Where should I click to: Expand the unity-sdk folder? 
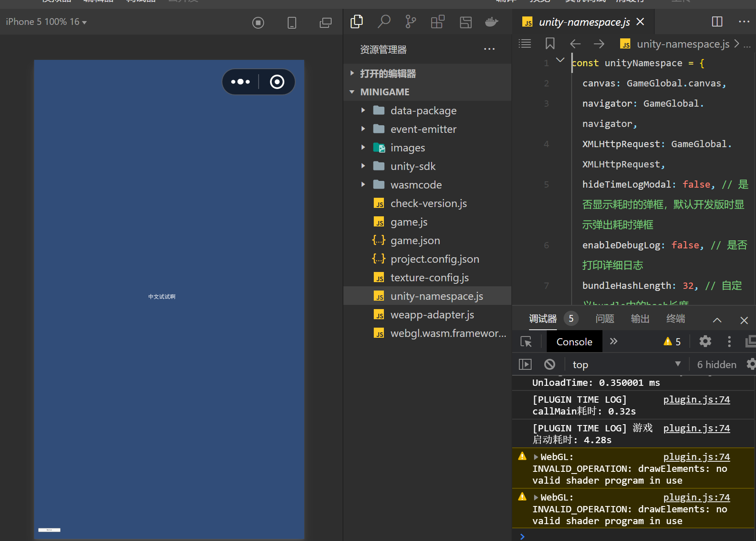(363, 166)
